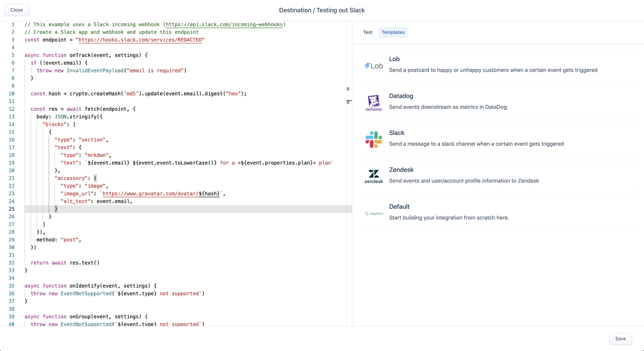Click line number 35 in the gutter
The image size is (644, 351).
pos(12,286)
